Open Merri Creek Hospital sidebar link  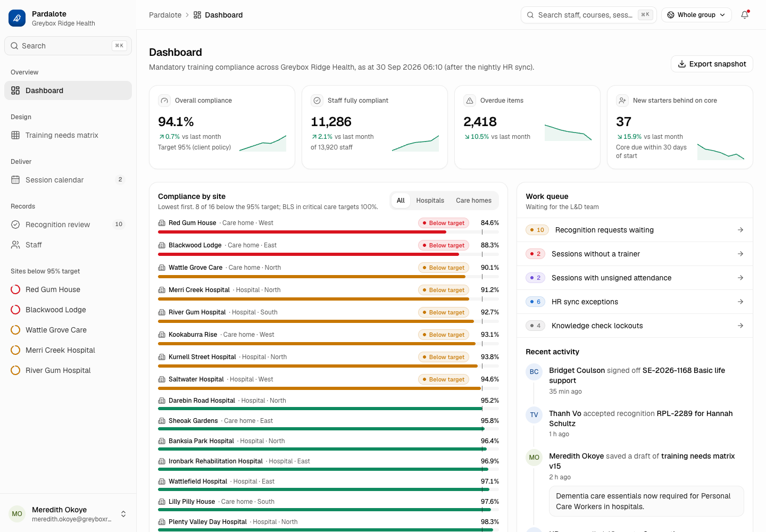pos(68,350)
